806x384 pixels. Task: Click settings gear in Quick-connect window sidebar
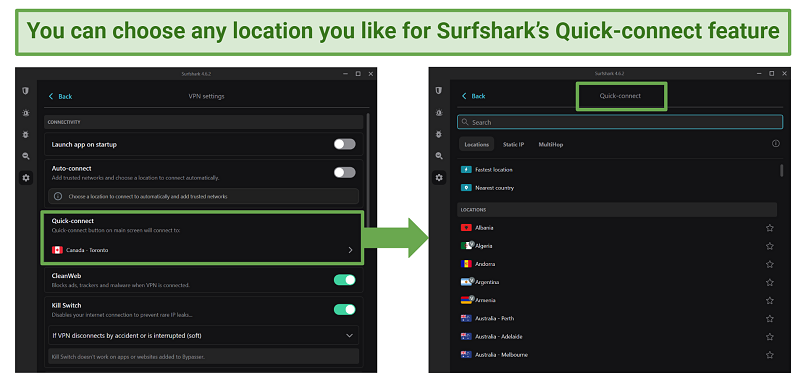click(x=438, y=177)
